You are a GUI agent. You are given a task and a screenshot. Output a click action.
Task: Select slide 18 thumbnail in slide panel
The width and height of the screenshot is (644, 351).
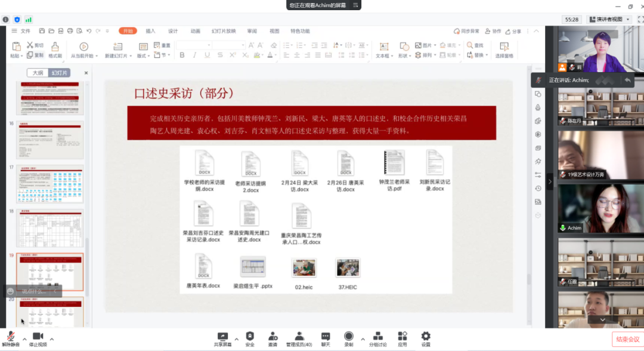[x=50, y=229]
